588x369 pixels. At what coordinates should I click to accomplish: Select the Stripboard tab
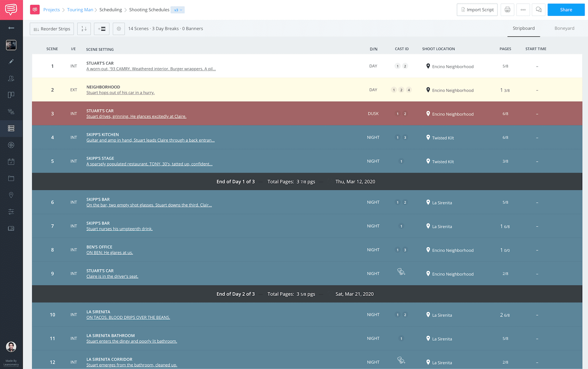point(523,28)
